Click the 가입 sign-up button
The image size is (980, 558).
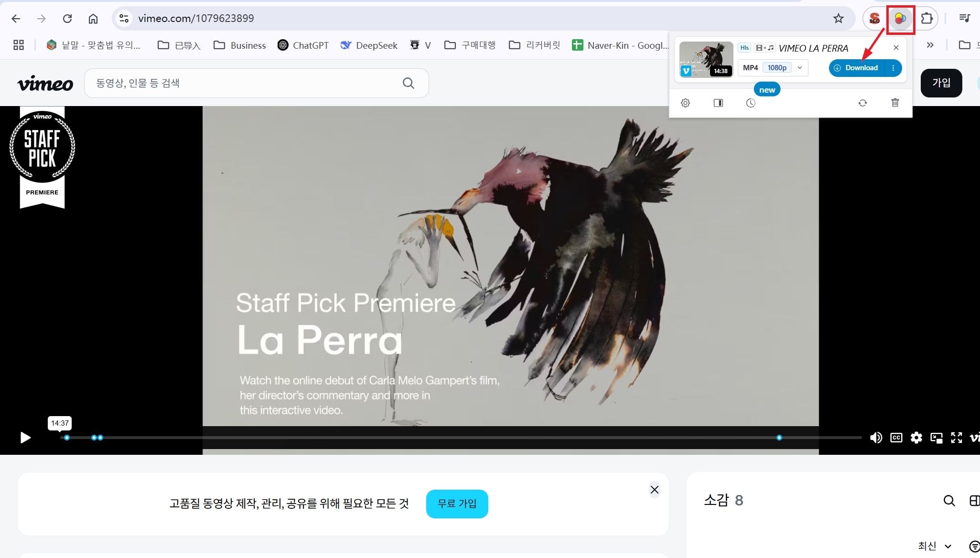point(941,83)
